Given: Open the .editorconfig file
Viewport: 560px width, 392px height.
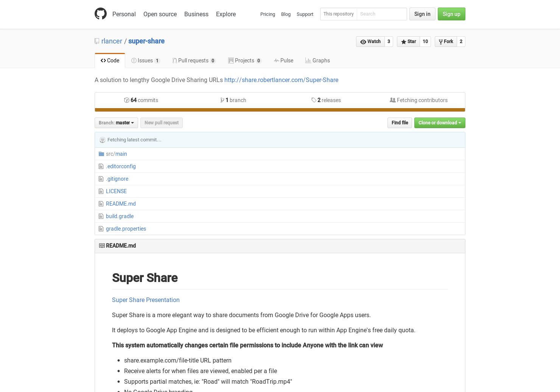Looking at the screenshot, I should pos(121,166).
